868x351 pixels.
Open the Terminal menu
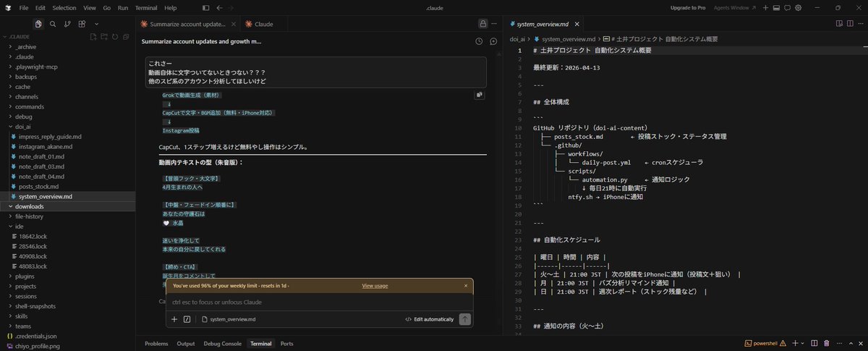tap(146, 7)
